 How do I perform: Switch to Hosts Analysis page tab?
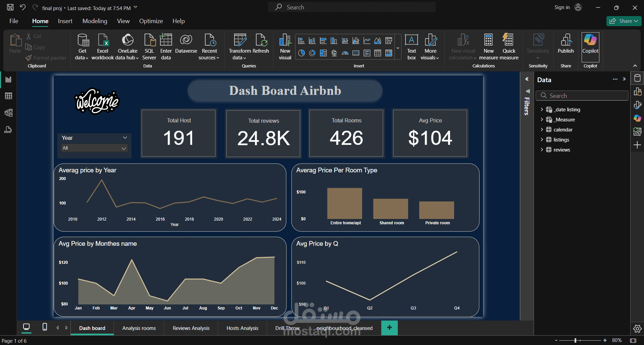click(x=242, y=328)
